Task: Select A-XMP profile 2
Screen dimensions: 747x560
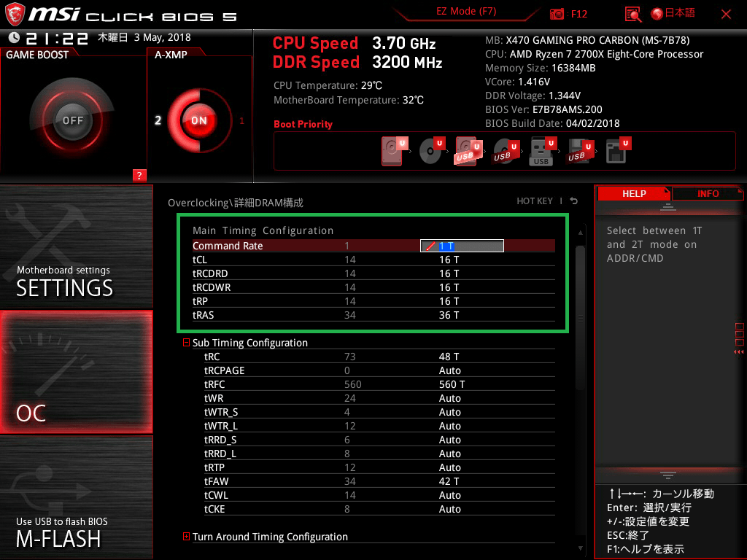Action: pos(158,120)
